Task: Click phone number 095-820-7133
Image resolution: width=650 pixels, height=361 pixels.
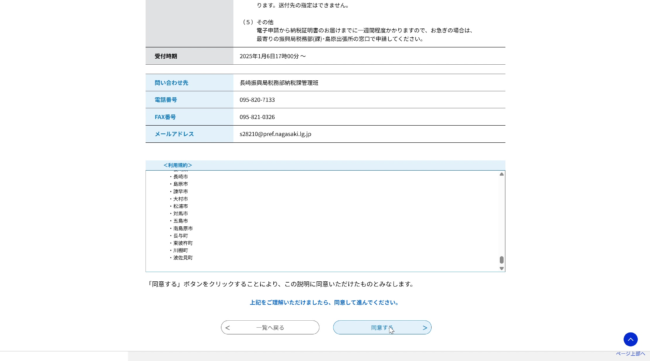Action: [257, 100]
